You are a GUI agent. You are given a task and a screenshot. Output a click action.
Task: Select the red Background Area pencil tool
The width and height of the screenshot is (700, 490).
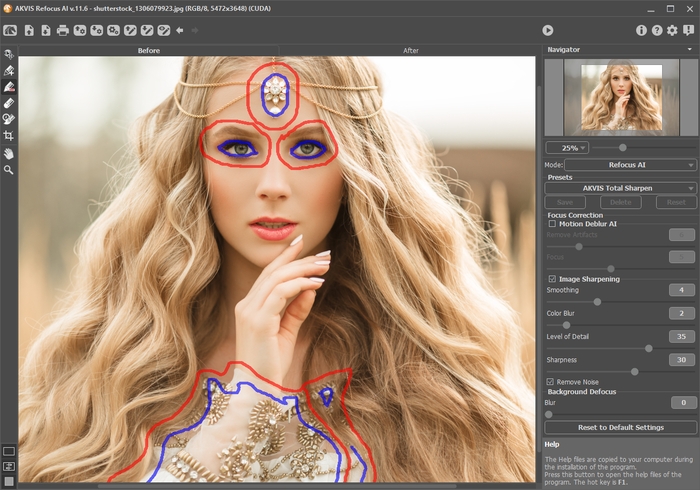[x=8, y=87]
